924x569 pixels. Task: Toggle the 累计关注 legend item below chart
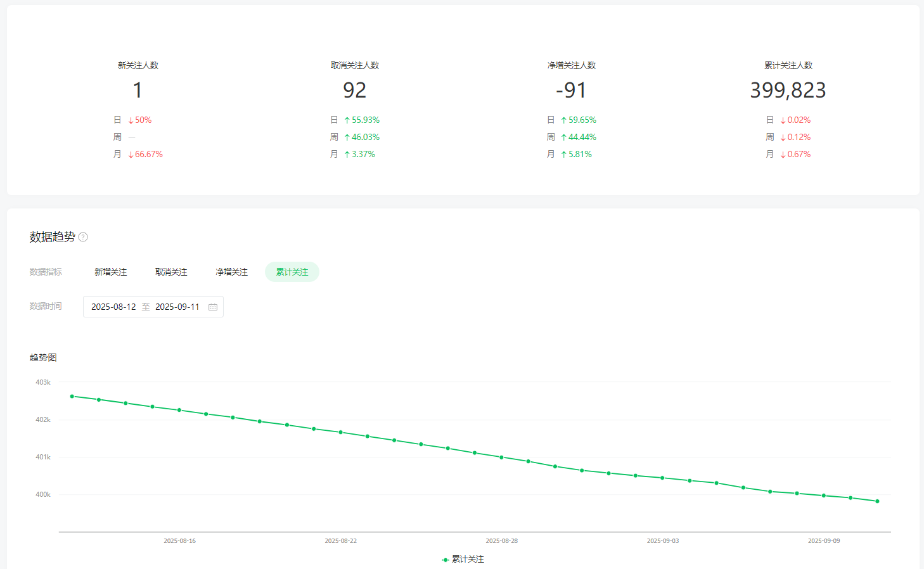pyautogui.click(x=463, y=559)
